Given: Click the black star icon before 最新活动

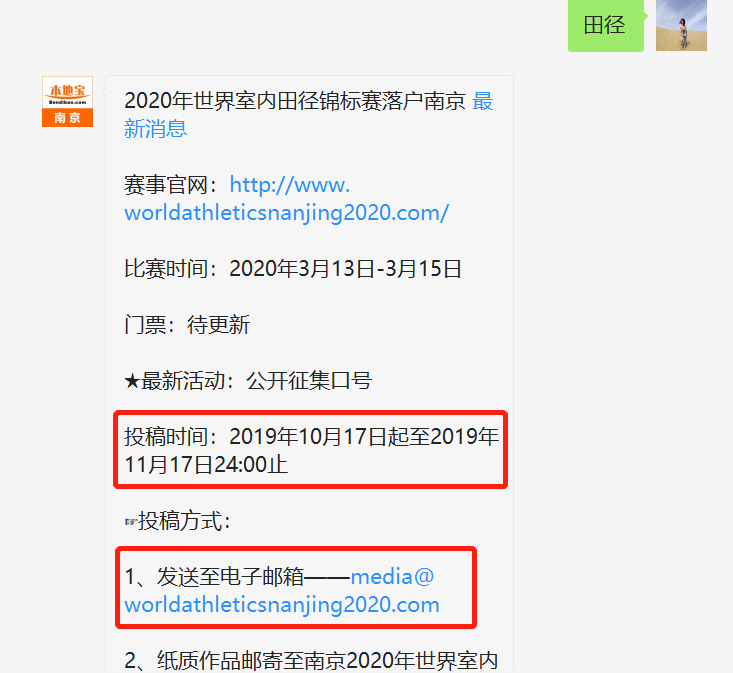Looking at the screenshot, I should (132, 381).
